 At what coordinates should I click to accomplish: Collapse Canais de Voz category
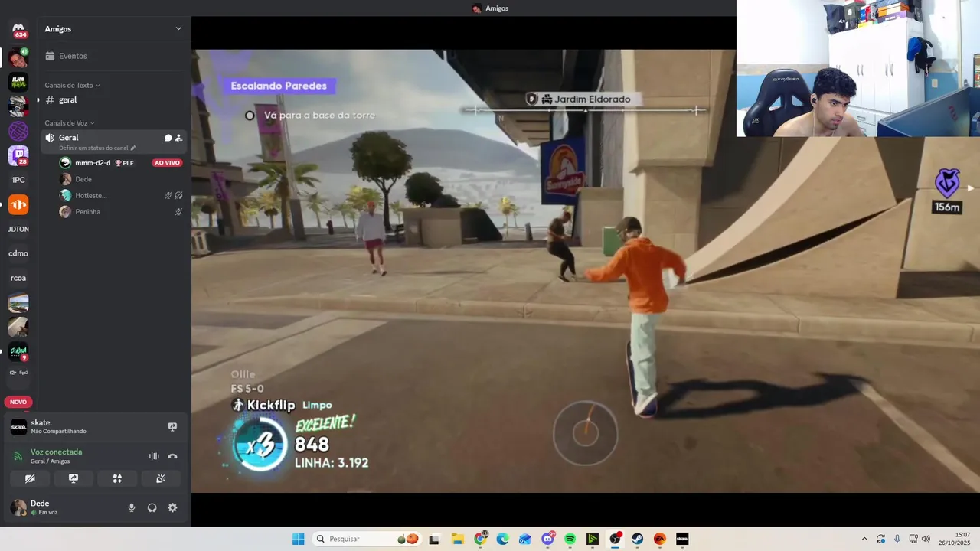tap(70, 123)
